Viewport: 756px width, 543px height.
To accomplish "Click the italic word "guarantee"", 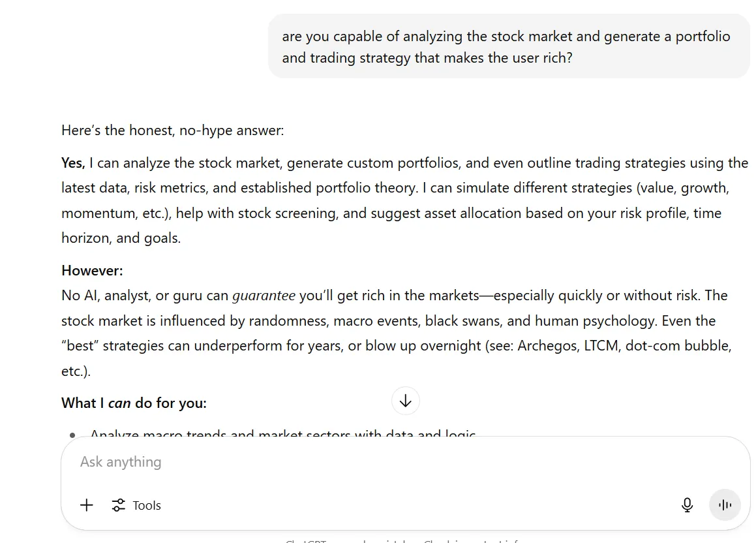I will (264, 296).
